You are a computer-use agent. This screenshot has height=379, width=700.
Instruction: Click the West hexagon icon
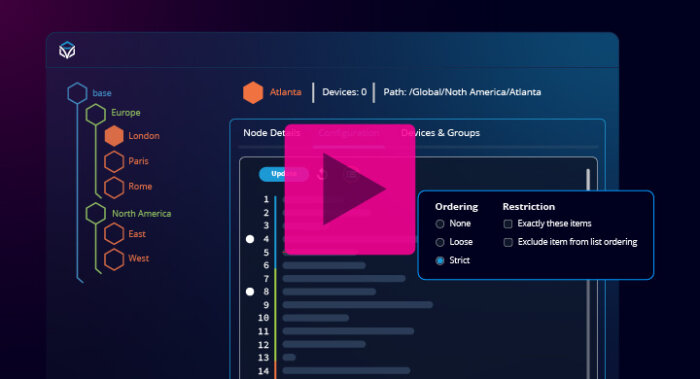114,259
